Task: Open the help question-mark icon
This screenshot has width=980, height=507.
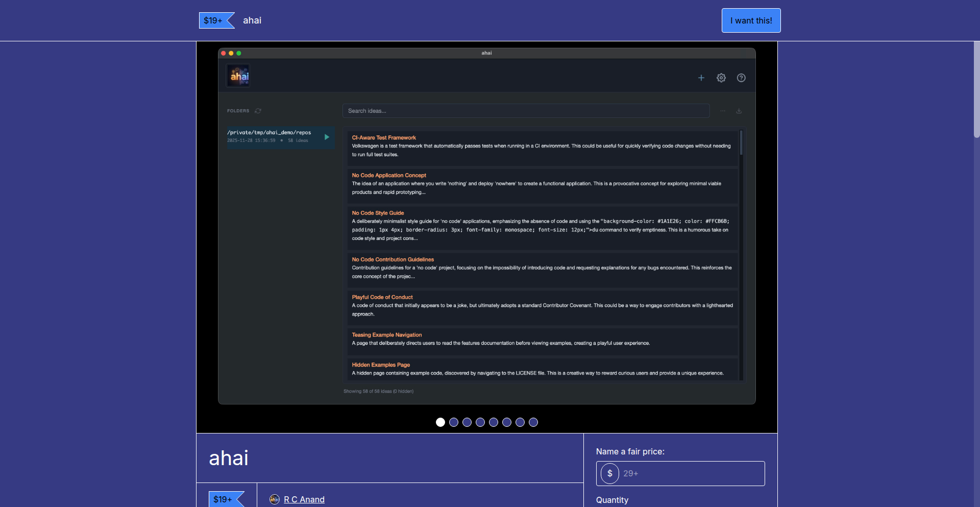Action: click(x=741, y=78)
